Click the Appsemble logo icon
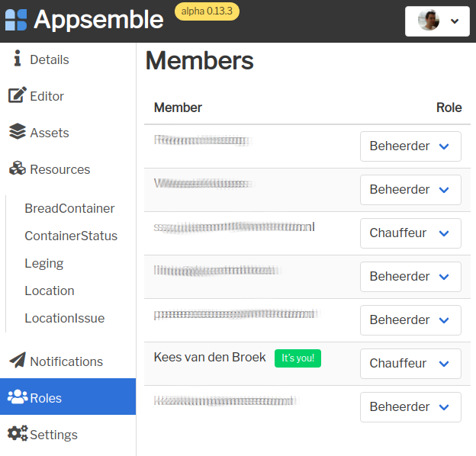This screenshot has width=476, height=456. click(x=16, y=20)
